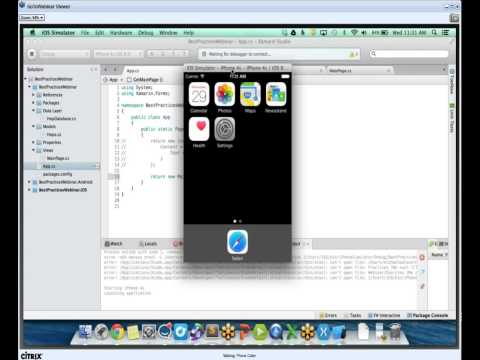Open the iPhone device target dropdown

[119, 54]
